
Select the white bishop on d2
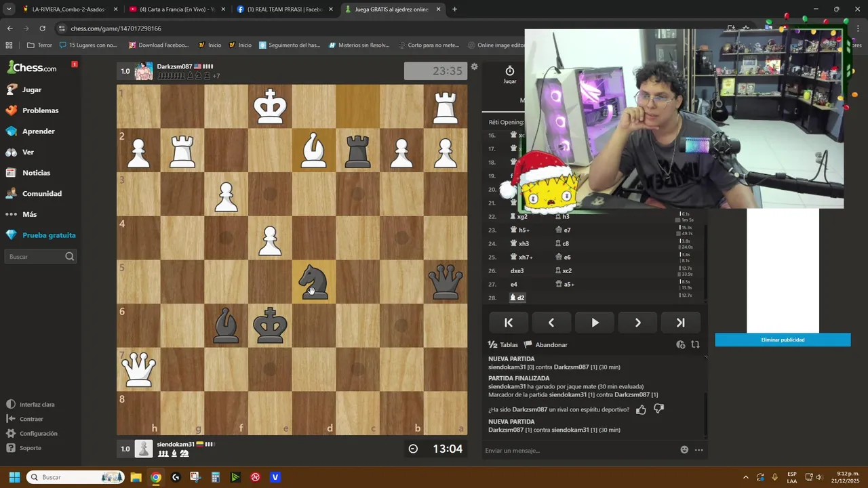tap(314, 150)
